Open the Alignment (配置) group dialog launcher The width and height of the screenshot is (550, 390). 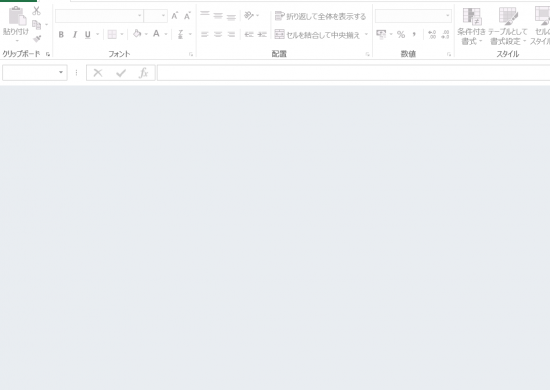[367, 54]
